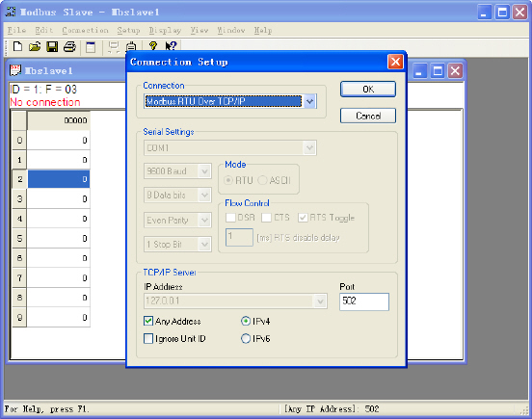Click the window icon after Print
The height and width of the screenshot is (419, 532).
point(91,47)
